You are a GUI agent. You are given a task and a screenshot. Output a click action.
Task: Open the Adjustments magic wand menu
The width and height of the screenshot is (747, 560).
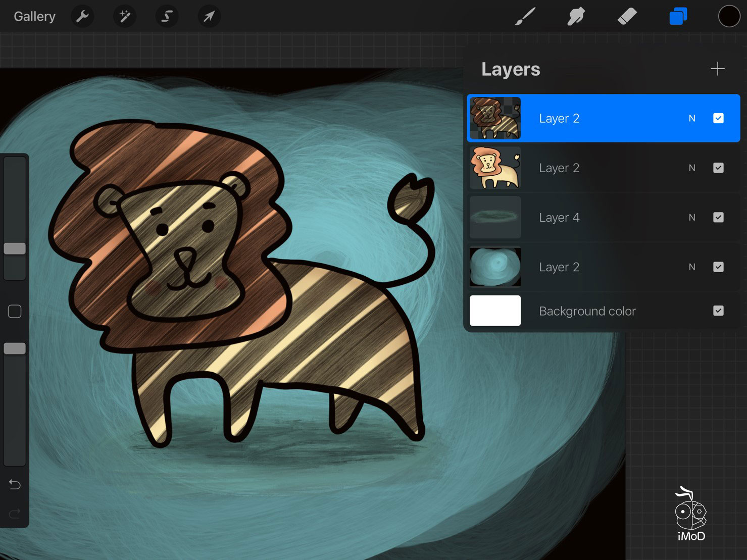(124, 17)
